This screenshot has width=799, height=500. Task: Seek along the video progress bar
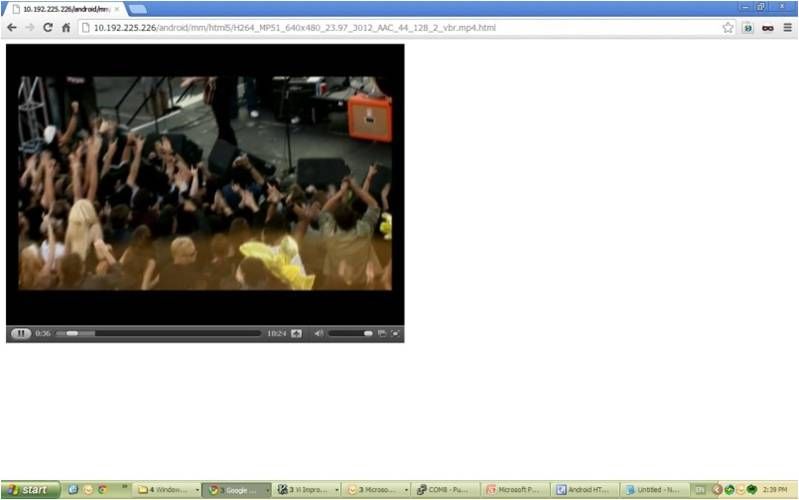point(158,333)
